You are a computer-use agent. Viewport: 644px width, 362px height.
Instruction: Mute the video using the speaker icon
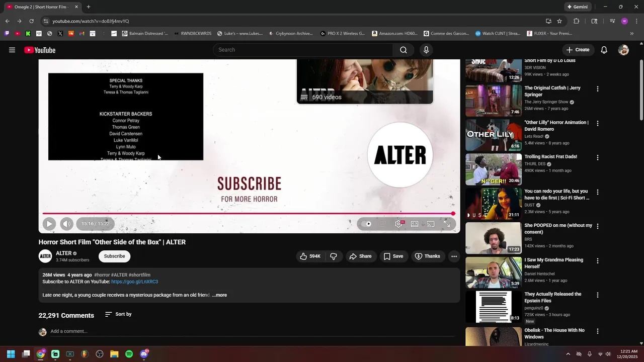pyautogui.click(x=66, y=224)
